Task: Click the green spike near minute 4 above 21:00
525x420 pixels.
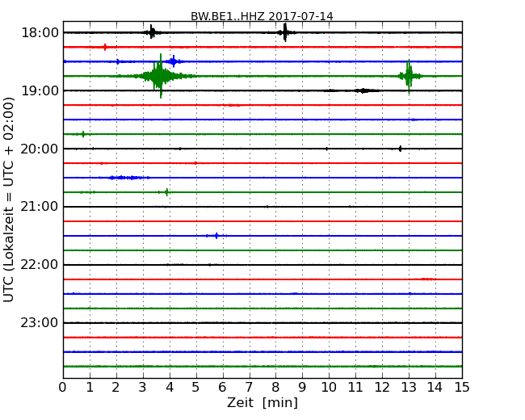Action: (166, 192)
